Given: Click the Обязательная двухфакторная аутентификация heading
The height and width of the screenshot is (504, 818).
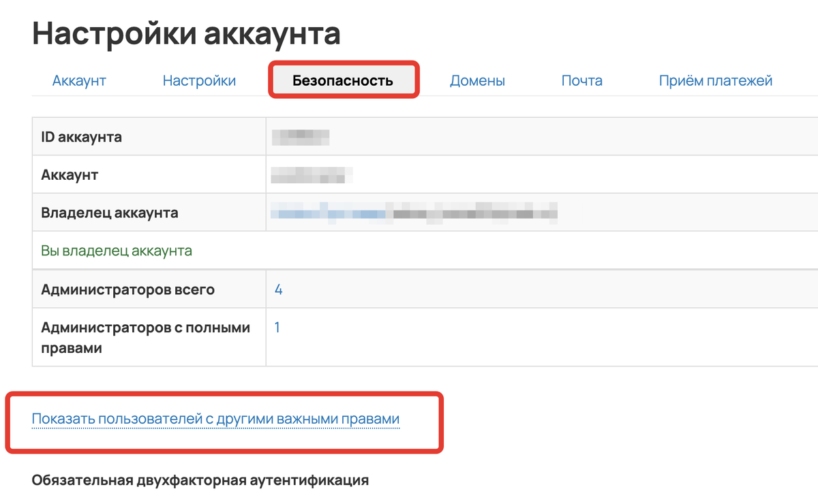Looking at the screenshot, I should tap(200, 480).
